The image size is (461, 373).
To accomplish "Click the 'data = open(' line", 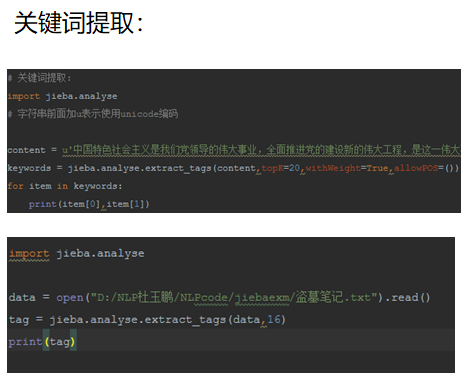I will [x=220, y=297].
